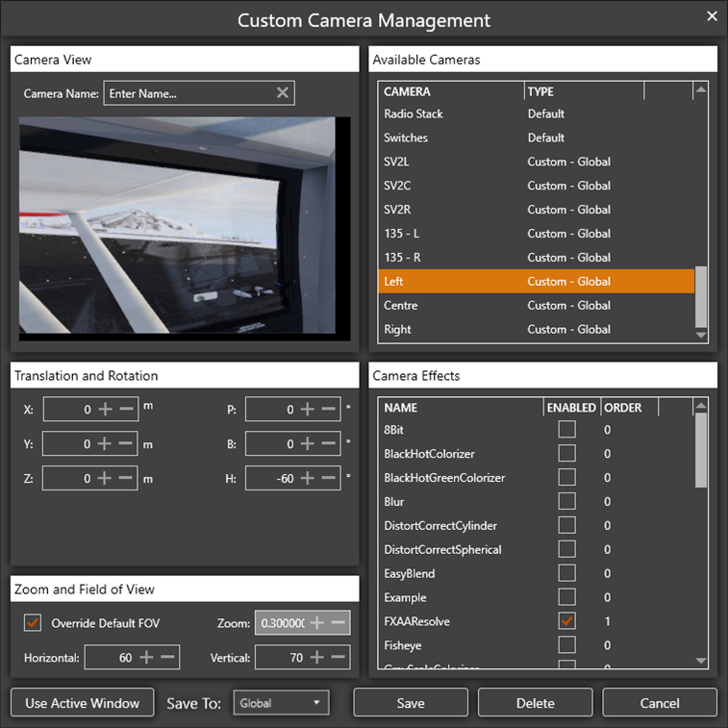Click Use Active Window button
The height and width of the screenshot is (728, 728).
(82, 702)
